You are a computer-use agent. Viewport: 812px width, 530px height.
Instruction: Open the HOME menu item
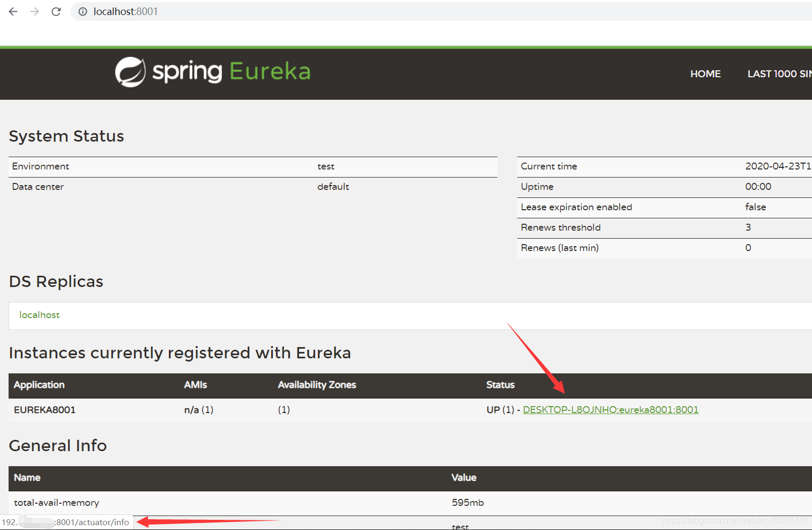point(705,74)
